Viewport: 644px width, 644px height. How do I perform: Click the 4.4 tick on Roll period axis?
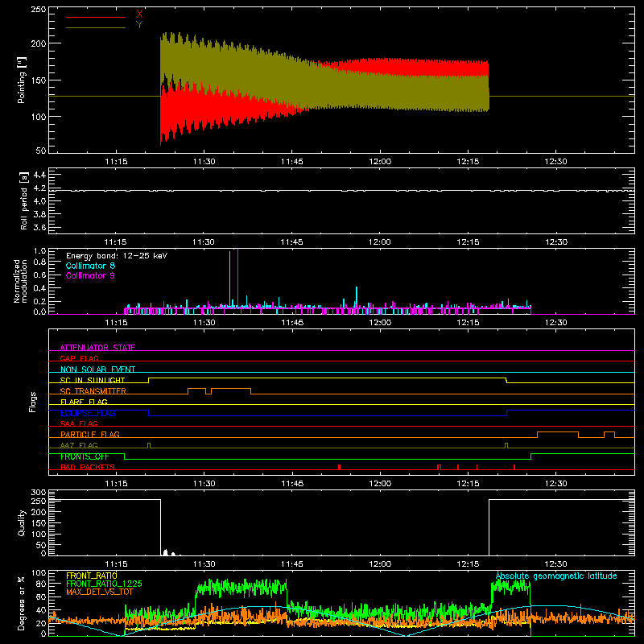click(x=39, y=175)
